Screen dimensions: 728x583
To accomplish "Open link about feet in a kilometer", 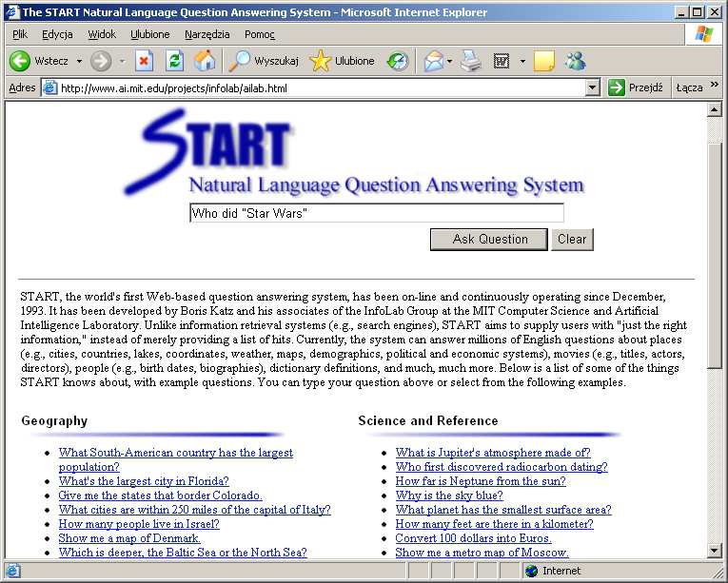I will tap(494, 524).
